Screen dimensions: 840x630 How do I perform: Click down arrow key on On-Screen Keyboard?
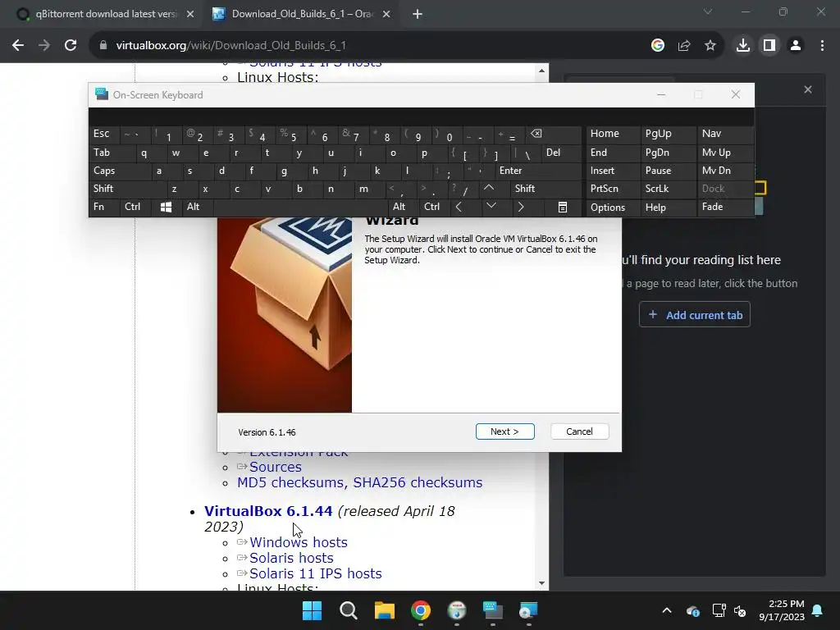click(491, 207)
